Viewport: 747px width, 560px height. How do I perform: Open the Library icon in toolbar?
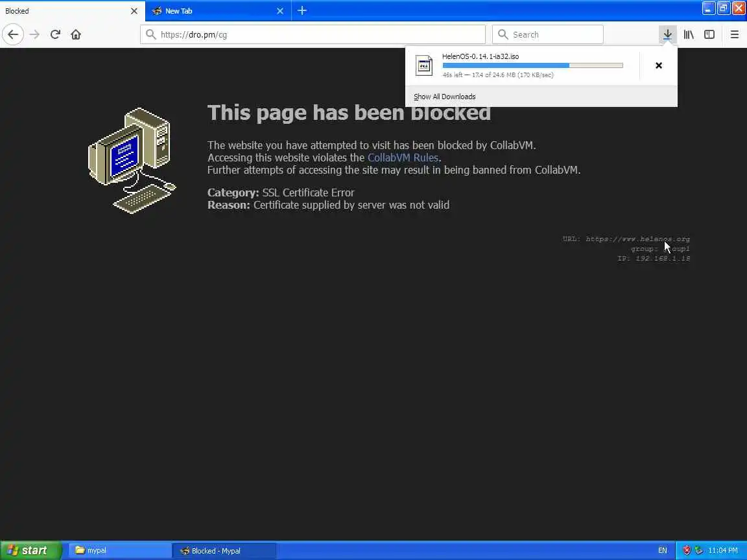click(x=689, y=34)
